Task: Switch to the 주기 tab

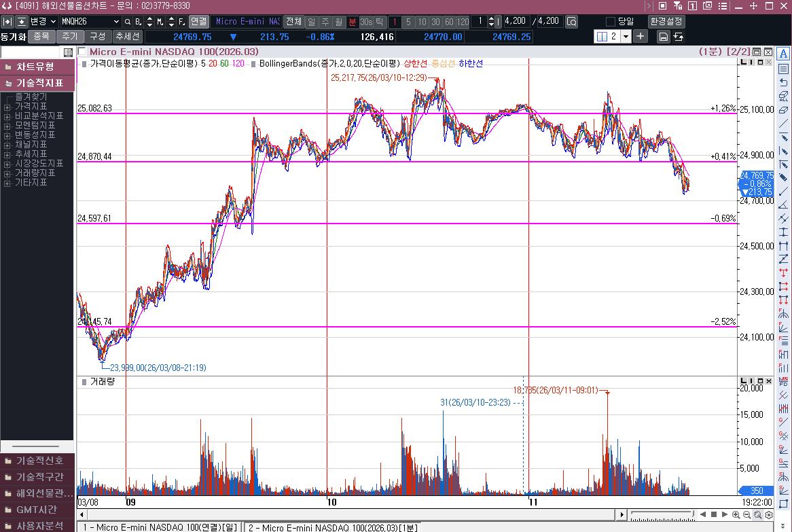Action: (x=70, y=36)
